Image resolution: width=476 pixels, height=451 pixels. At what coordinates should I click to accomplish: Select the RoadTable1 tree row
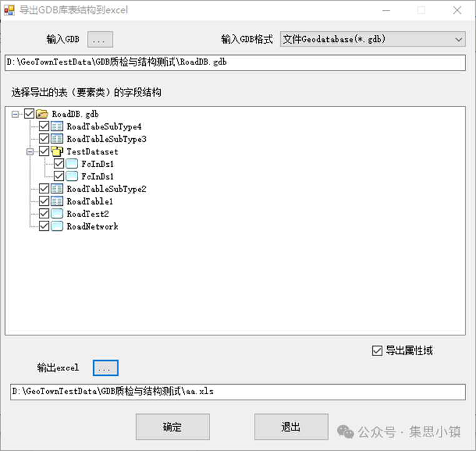(90, 201)
